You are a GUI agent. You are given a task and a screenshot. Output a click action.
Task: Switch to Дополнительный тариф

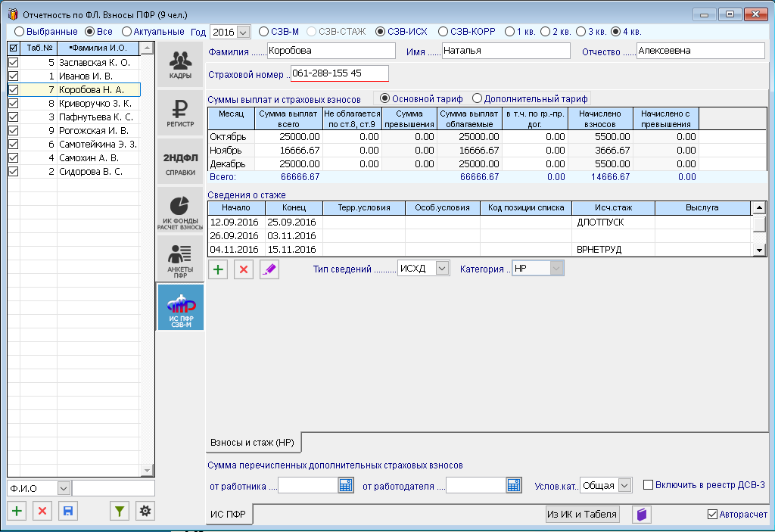[477, 98]
